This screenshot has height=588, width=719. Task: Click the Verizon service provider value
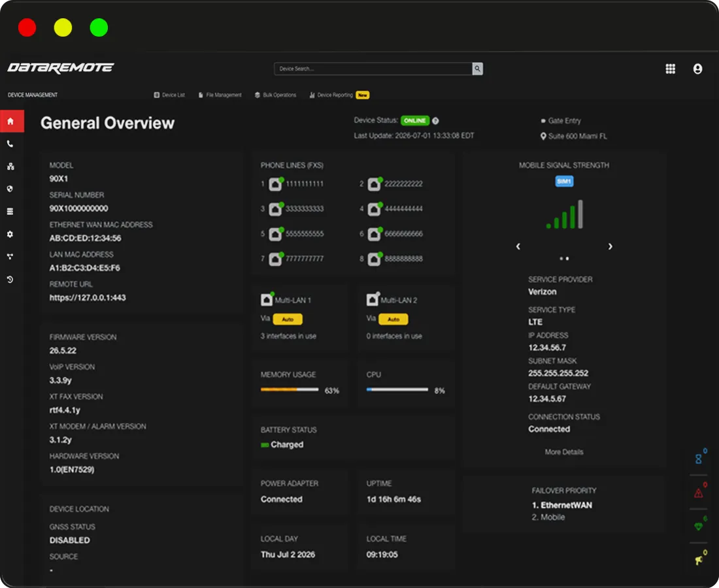542,292
